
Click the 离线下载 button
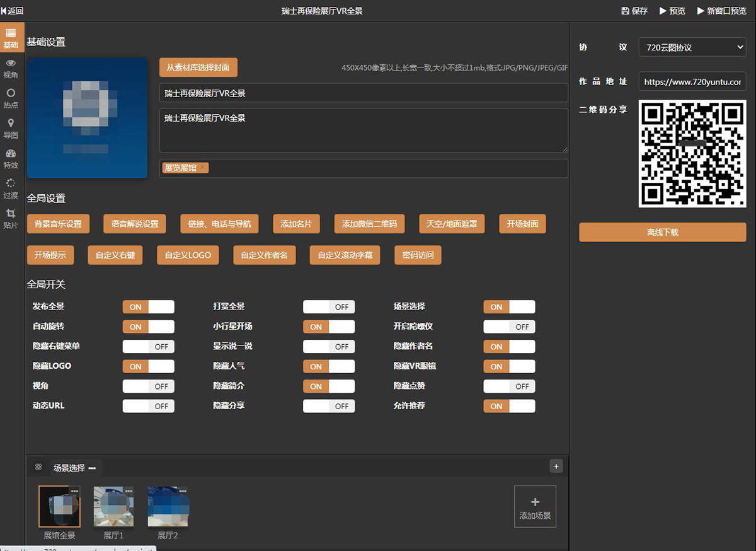pyautogui.click(x=662, y=232)
